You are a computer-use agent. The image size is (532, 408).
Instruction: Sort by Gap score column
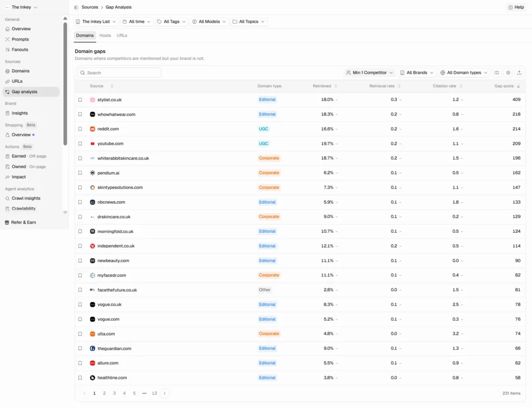[507, 86]
